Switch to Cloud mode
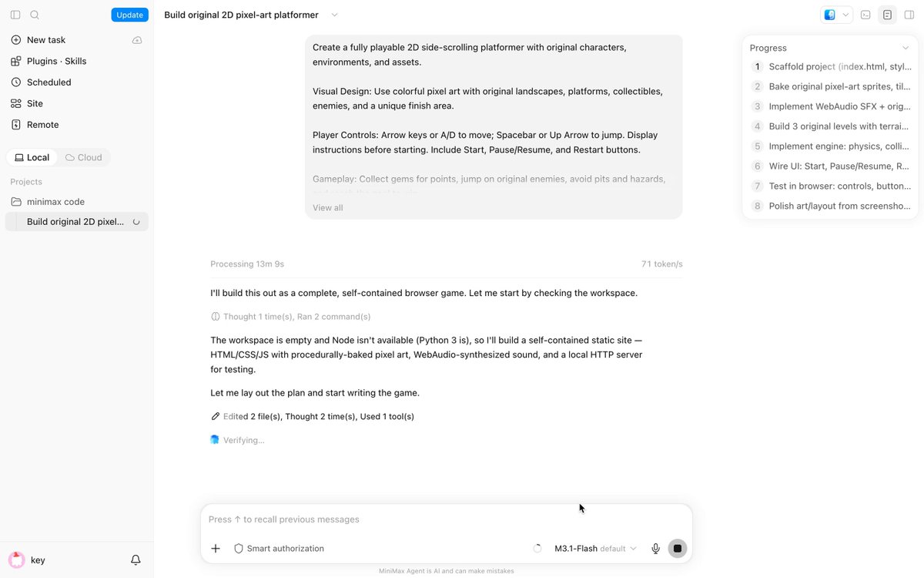This screenshot has height=578, width=924. tap(84, 157)
